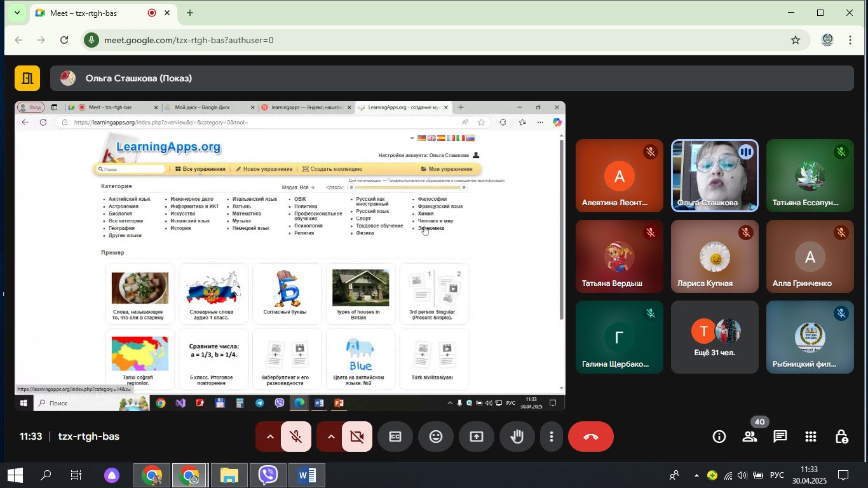Open Windows Start button
Screen dimensions: 868x488
(15, 475)
